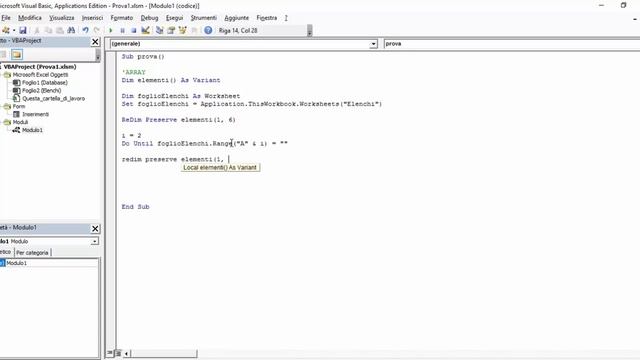Viewport: 640px width, 360px height.
Task: Select Foglio1 (Database) in project tree
Action: tap(45, 82)
